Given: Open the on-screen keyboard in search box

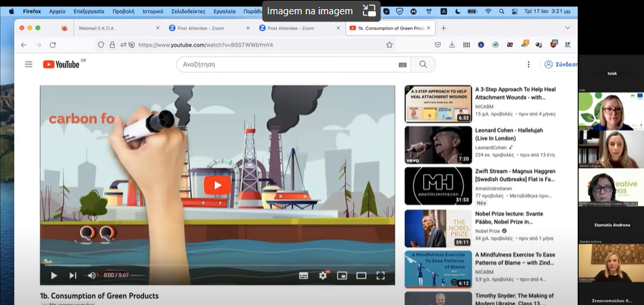Looking at the screenshot, I should coord(402,65).
